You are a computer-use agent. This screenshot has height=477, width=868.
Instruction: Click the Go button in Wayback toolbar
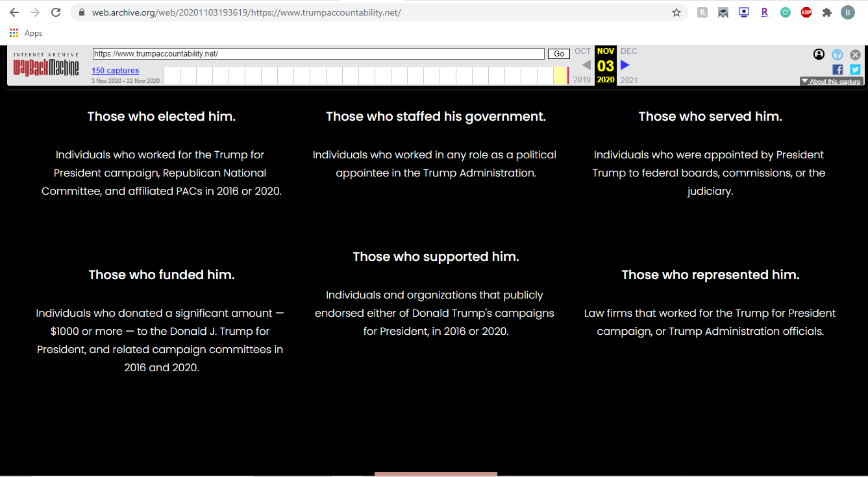[x=559, y=54]
